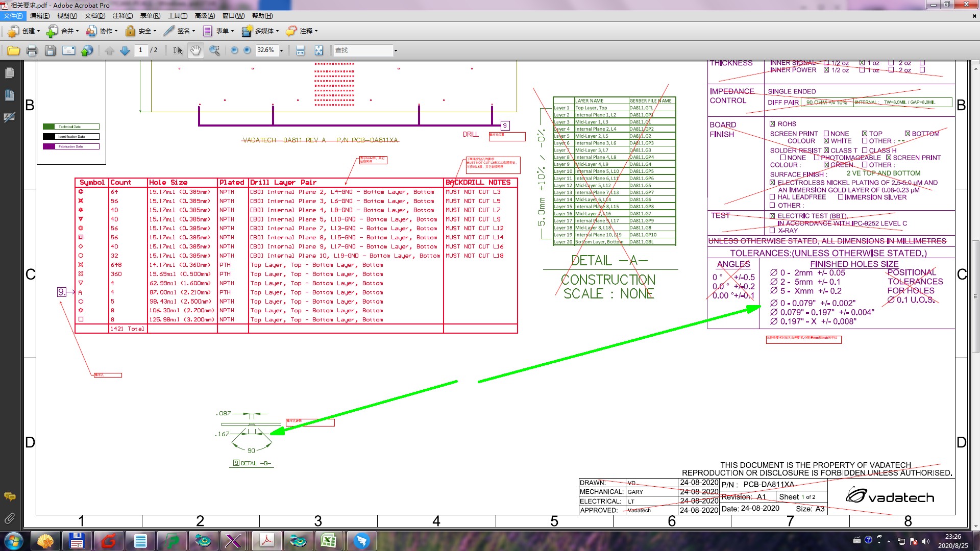Select the Hand pan tool
Viewport: 980px width, 551px height.
tap(195, 51)
